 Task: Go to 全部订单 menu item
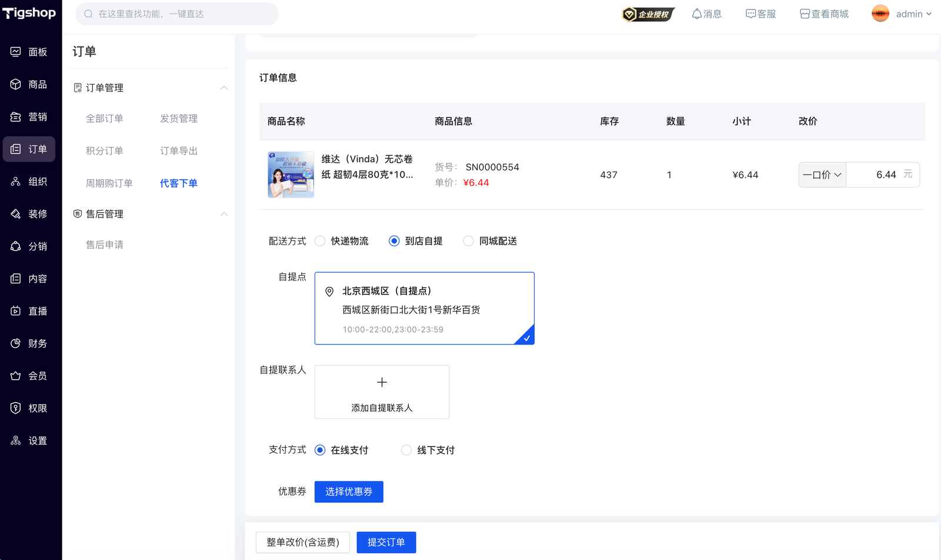pos(105,119)
